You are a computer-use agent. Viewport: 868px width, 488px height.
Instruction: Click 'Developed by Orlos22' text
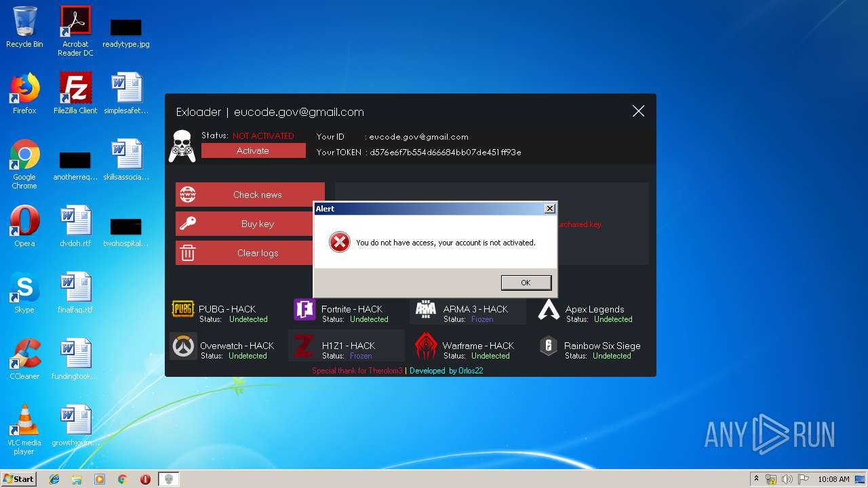[446, 371]
